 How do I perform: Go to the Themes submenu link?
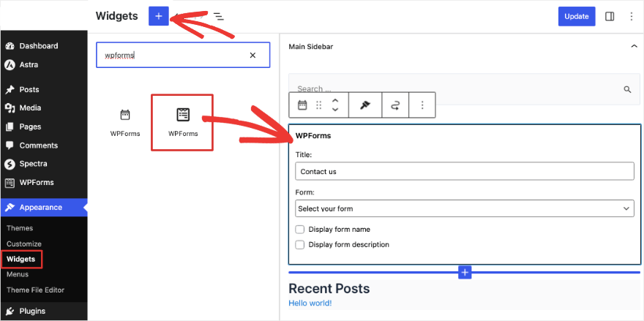point(20,228)
